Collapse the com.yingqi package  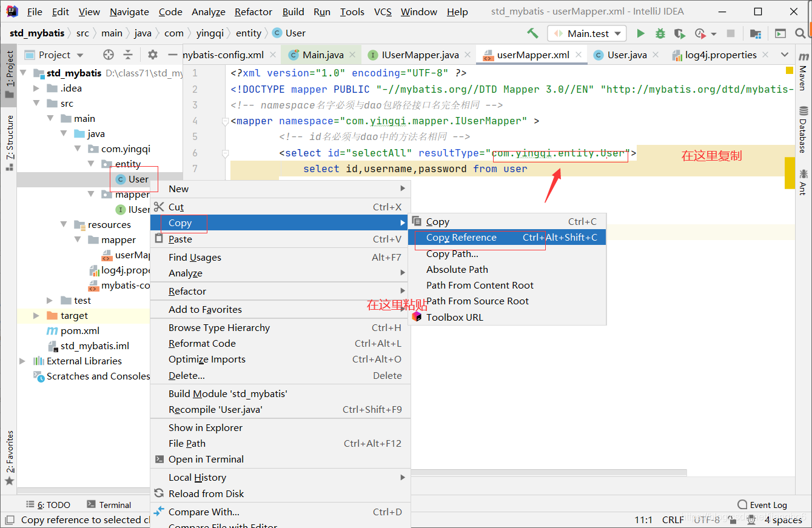tap(78, 149)
